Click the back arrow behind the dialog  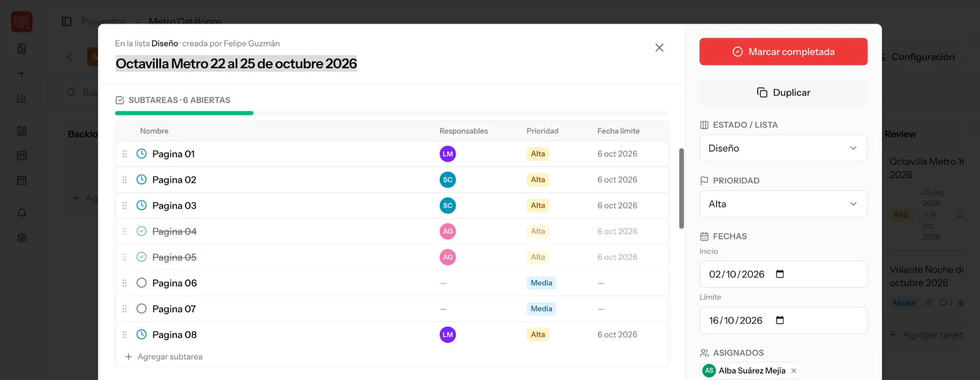pyautogui.click(x=70, y=57)
